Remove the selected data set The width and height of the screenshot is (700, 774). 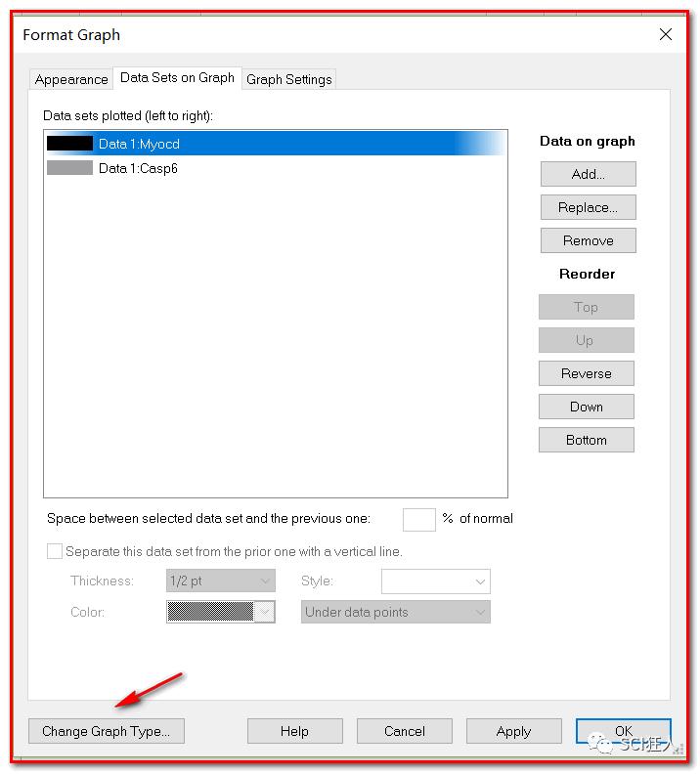588,240
